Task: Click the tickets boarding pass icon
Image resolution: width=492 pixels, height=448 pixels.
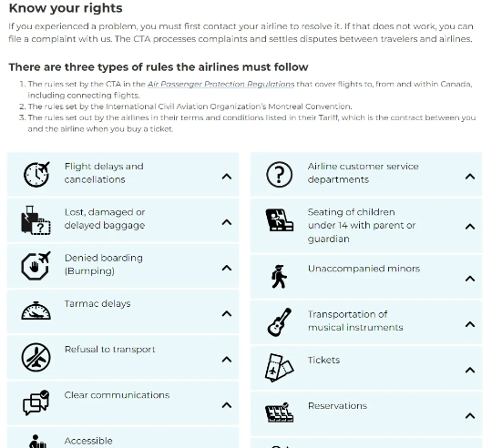Action: point(279,368)
